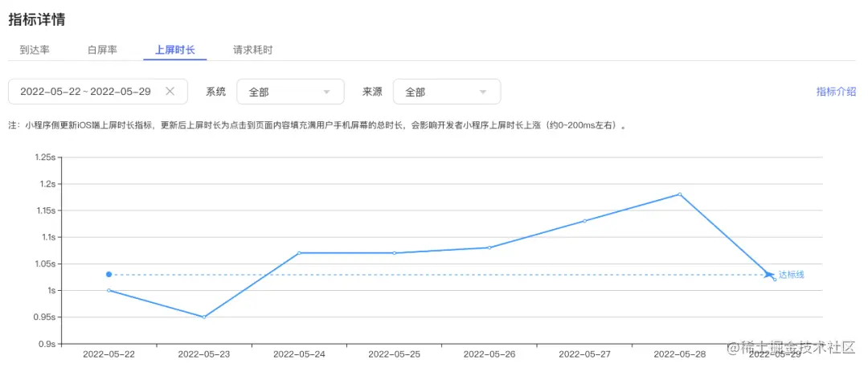
Task: Click the 0.95s y-axis label
Action: click(x=45, y=317)
